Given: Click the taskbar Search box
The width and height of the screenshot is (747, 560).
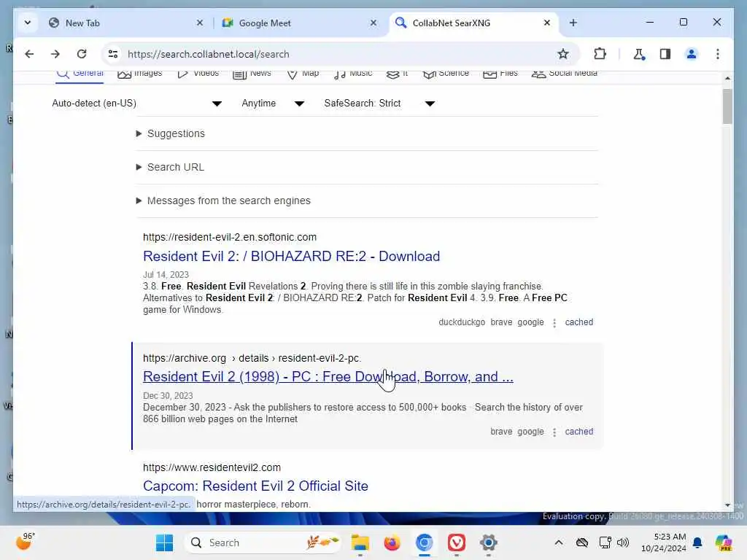Looking at the screenshot, I should 263,542.
